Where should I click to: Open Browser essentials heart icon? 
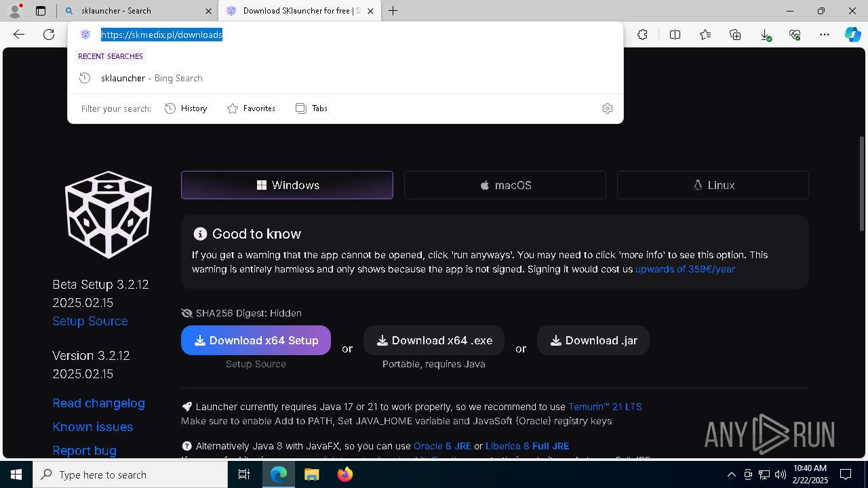(795, 35)
